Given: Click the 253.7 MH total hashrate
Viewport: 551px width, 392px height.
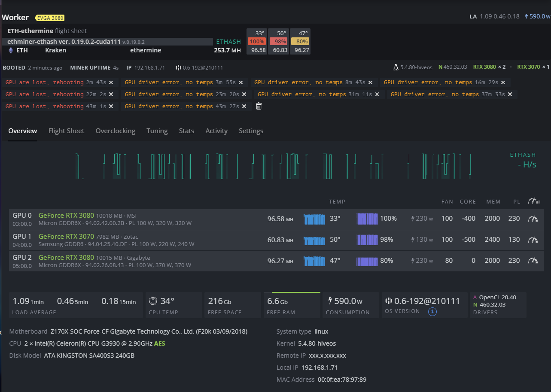Looking at the screenshot, I should (227, 50).
